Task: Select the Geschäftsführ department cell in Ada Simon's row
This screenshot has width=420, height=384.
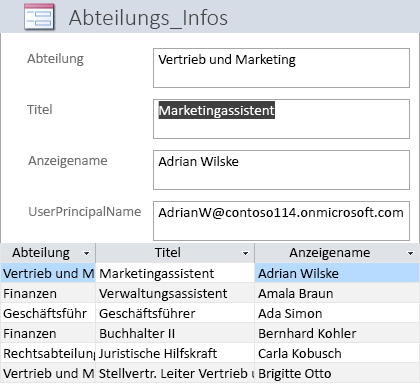Action: click(48, 313)
